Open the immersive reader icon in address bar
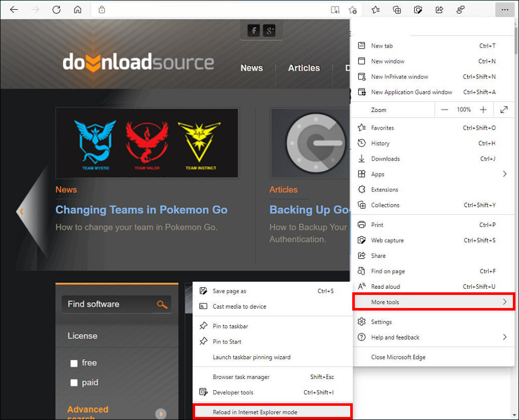The height and width of the screenshot is (420, 519). coord(335,10)
